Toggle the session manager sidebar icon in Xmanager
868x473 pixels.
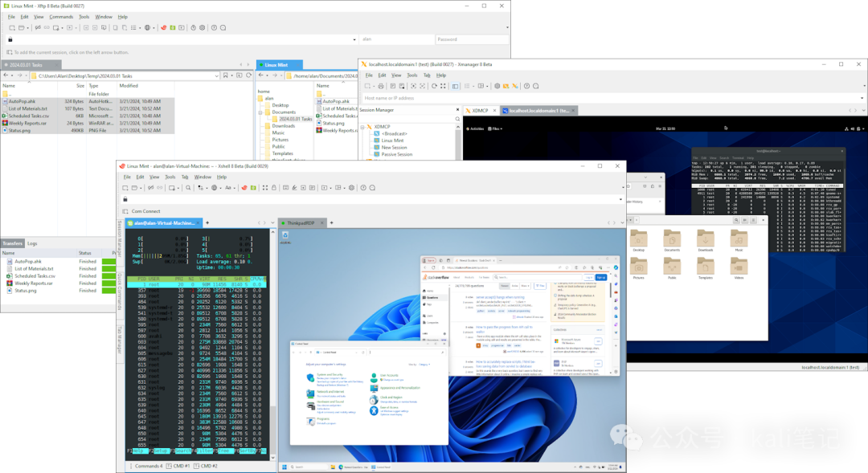click(x=455, y=86)
